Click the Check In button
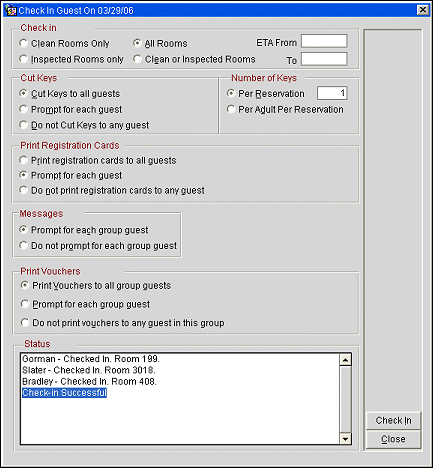The image size is (433, 468). click(393, 421)
